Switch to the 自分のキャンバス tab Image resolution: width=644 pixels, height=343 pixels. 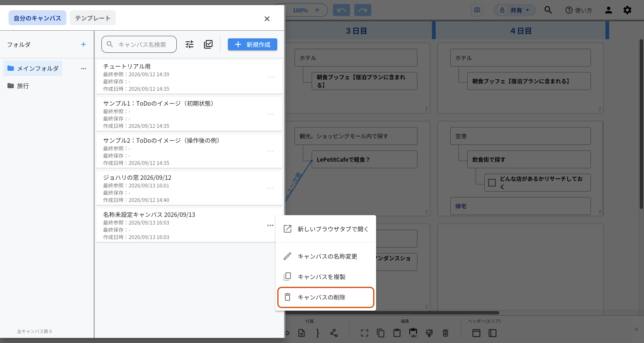coord(37,18)
